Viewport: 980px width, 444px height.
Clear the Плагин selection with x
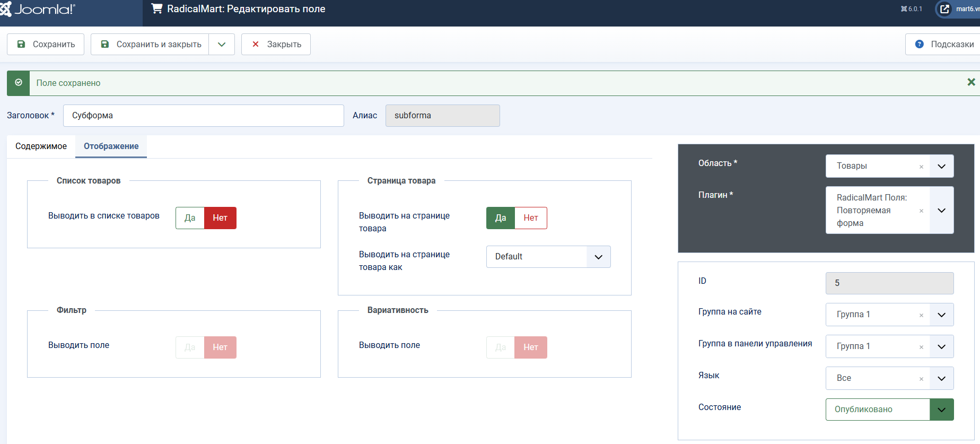[x=921, y=211]
